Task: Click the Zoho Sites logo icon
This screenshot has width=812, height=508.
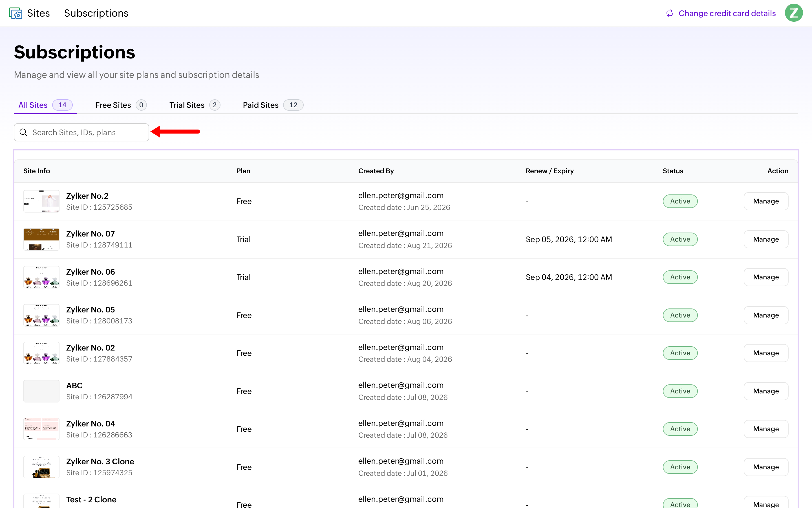Action: tap(16, 13)
